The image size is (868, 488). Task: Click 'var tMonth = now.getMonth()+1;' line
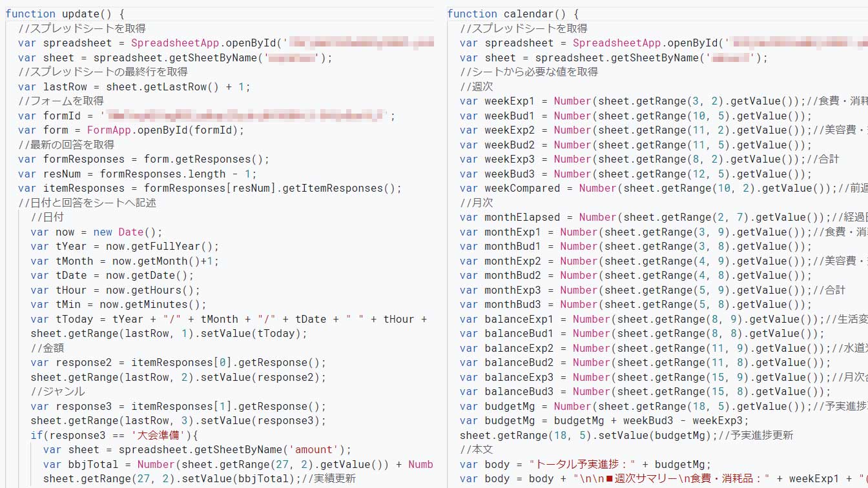(x=125, y=261)
